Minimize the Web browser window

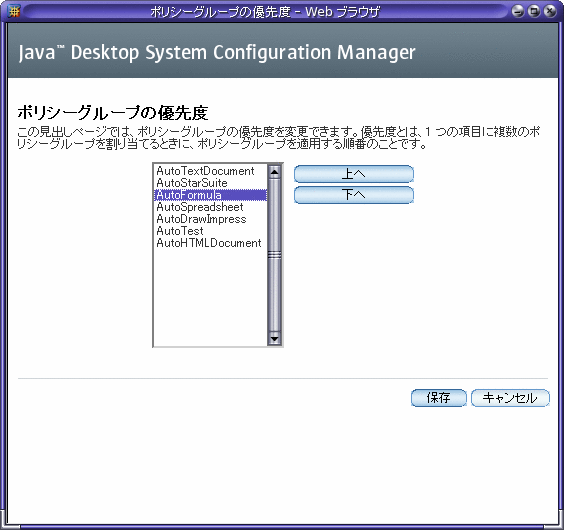[518, 12]
